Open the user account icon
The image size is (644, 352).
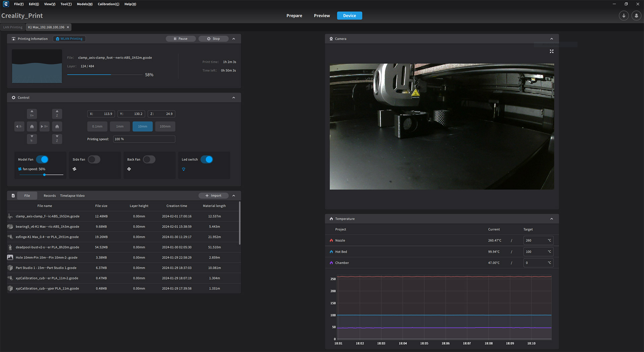[636, 16]
